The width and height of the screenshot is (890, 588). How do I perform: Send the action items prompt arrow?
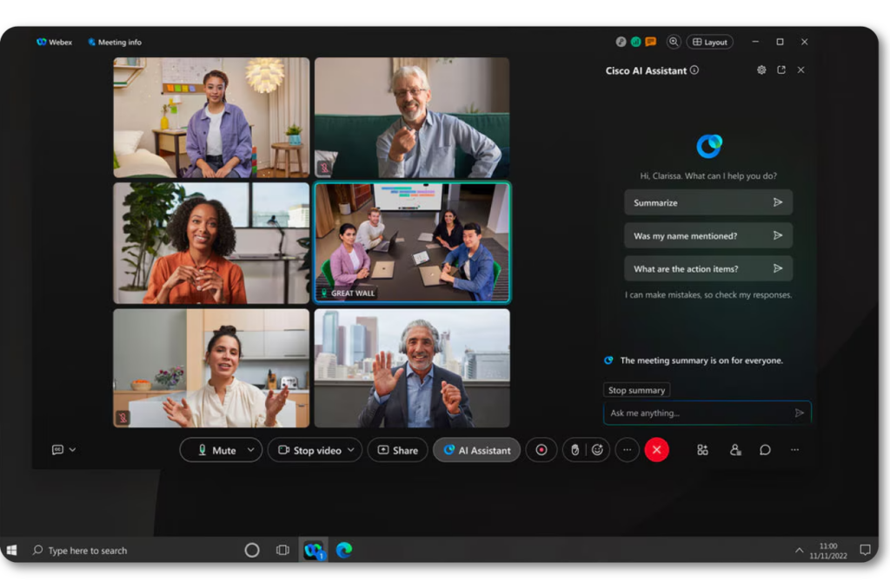coord(778,268)
